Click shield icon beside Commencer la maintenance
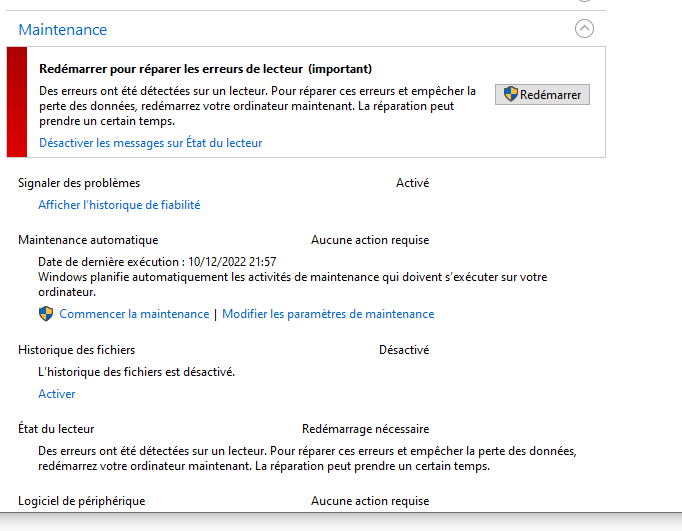 [46, 314]
